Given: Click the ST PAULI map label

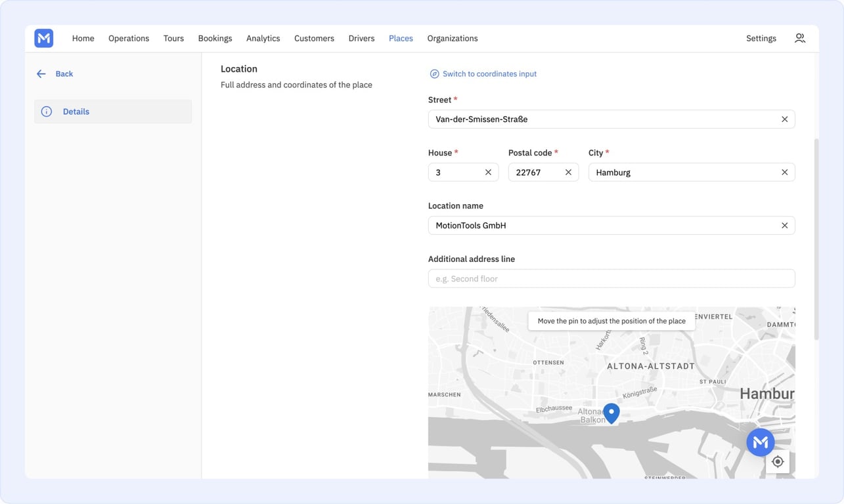Looking at the screenshot, I should click(713, 381).
